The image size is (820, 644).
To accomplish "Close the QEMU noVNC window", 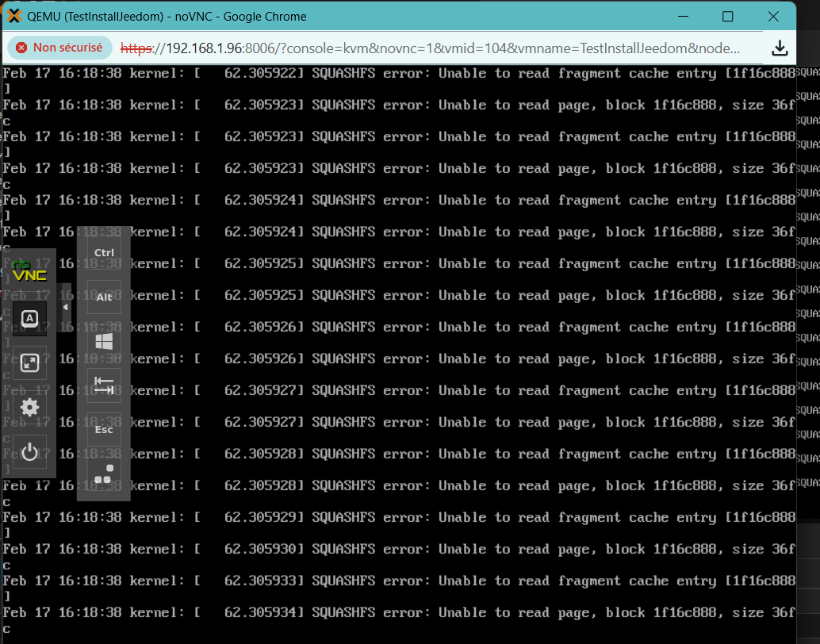I will click(773, 17).
